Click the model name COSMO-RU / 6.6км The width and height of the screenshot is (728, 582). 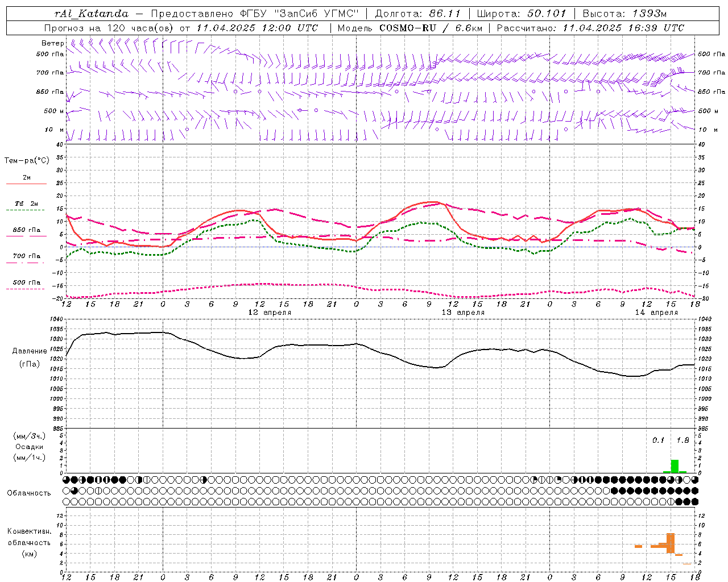coord(431,28)
